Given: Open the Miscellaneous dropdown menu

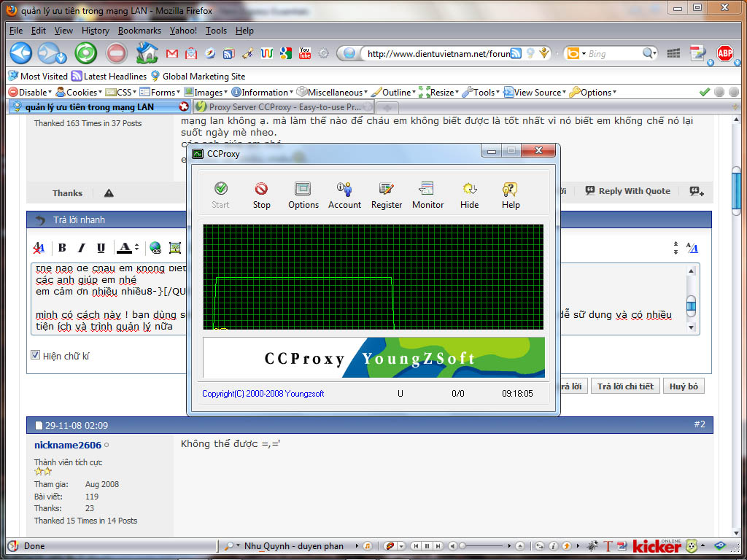Looking at the screenshot, I should click(x=332, y=93).
